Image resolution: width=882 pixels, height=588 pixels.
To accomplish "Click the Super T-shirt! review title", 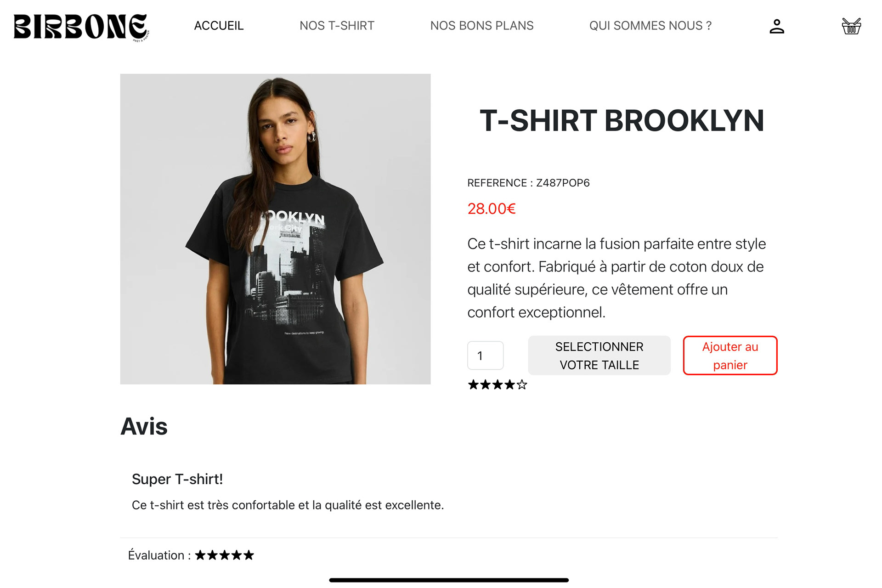I will click(x=177, y=479).
